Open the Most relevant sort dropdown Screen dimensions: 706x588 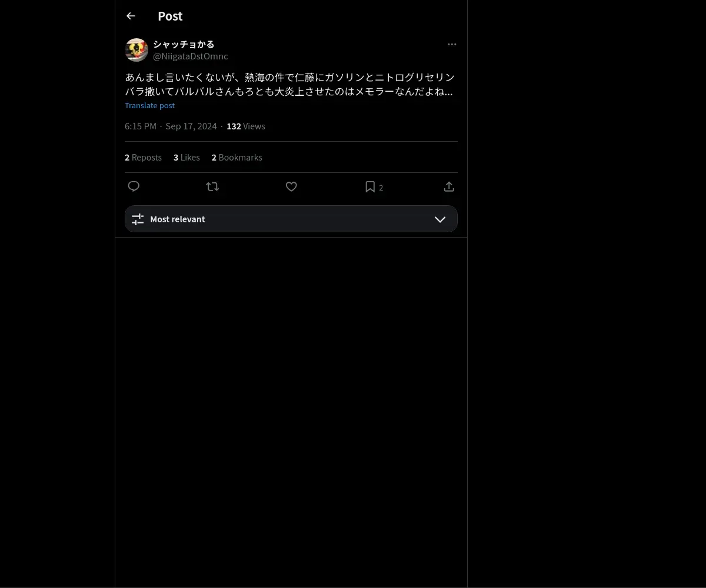pyautogui.click(x=291, y=219)
